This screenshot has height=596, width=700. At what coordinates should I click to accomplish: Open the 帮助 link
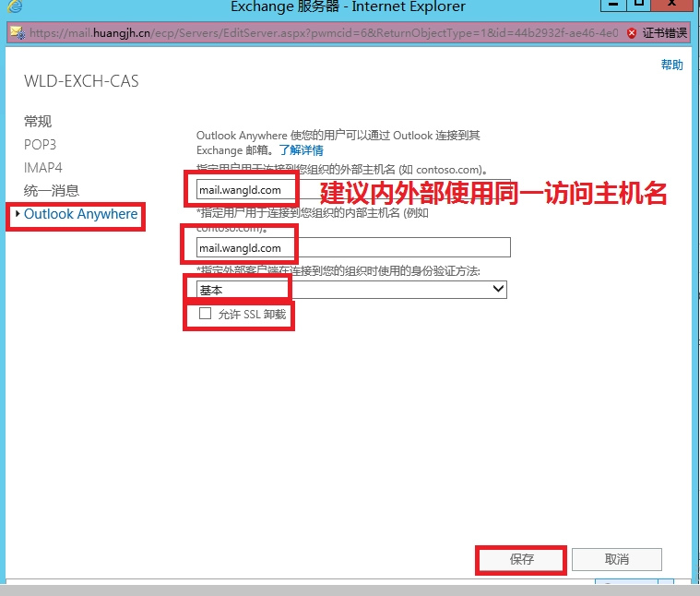coord(672,65)
